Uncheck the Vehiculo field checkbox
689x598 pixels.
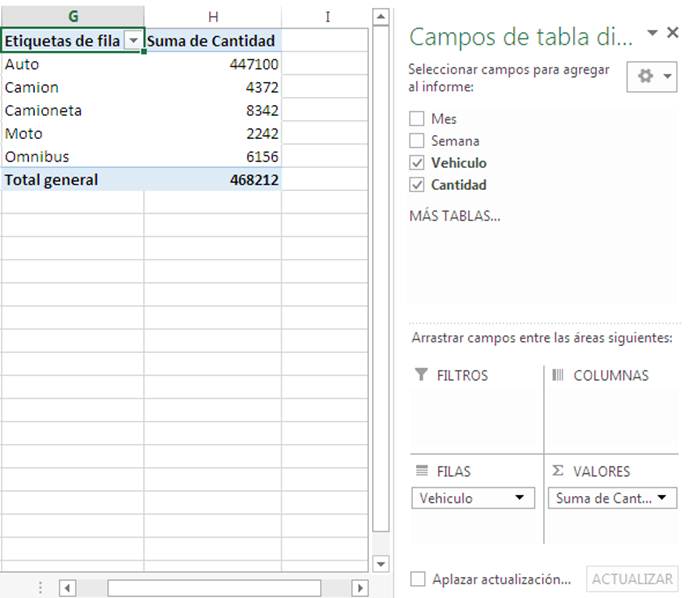coord(417,163)
